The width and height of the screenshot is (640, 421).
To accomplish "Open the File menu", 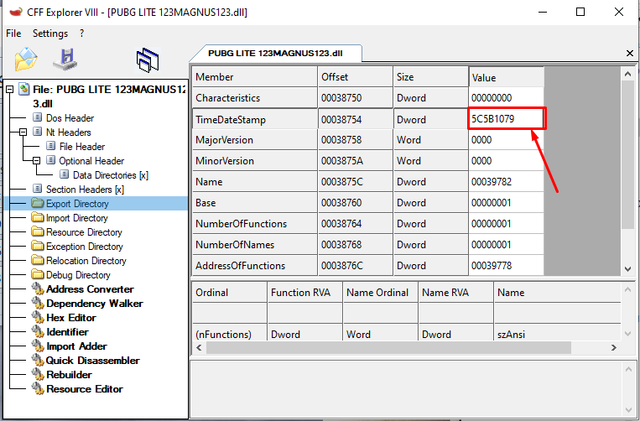I will pyautogui.click(x=14, y=33).
